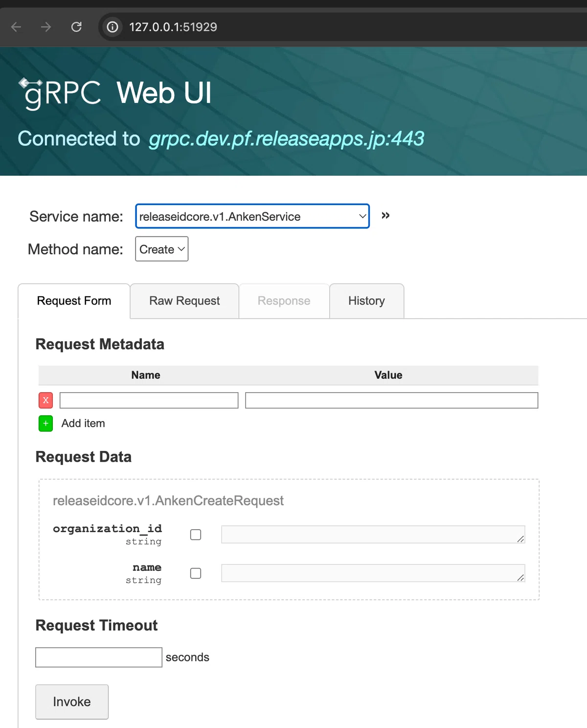Open the Method name Create dropdown

162,249
